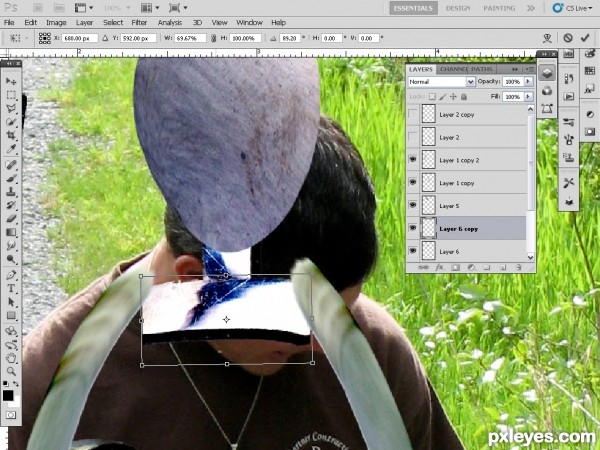Open the Arrange Documents dropdown
The image size is (600, 450).
tap(150, 8)
